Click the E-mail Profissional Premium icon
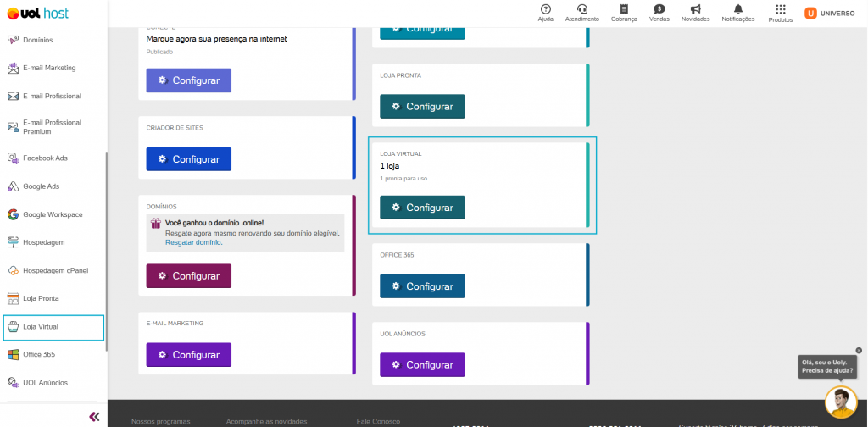This screenshot has height=427, width=868. (14, 127)
